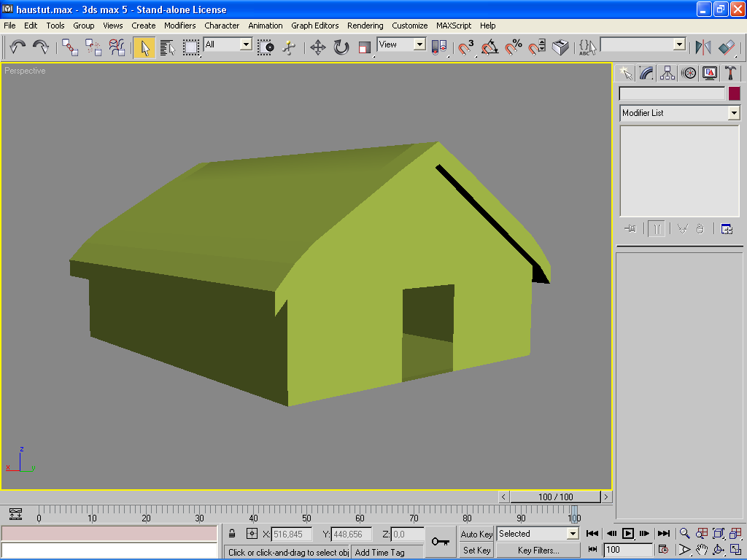Toggle the 3D Snap magnet button
Viewport: 747px width, 560px height.
[465, 47]
